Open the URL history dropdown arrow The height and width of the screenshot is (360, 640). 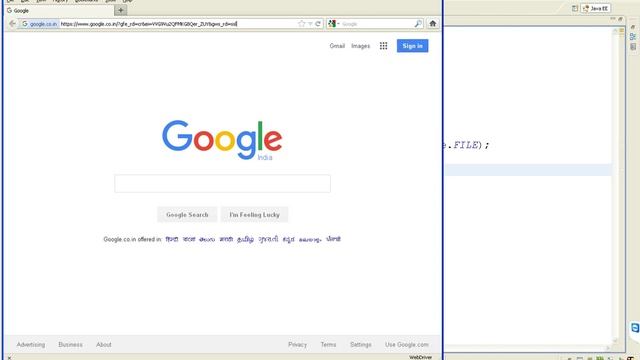point(310,24)
